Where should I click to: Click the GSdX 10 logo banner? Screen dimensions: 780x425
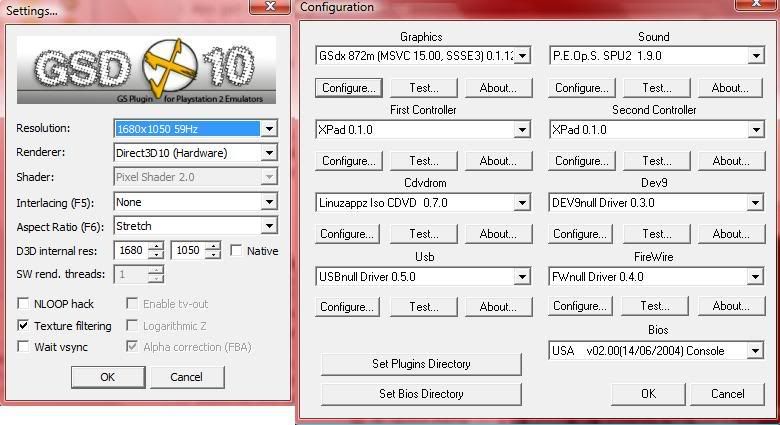146,70
